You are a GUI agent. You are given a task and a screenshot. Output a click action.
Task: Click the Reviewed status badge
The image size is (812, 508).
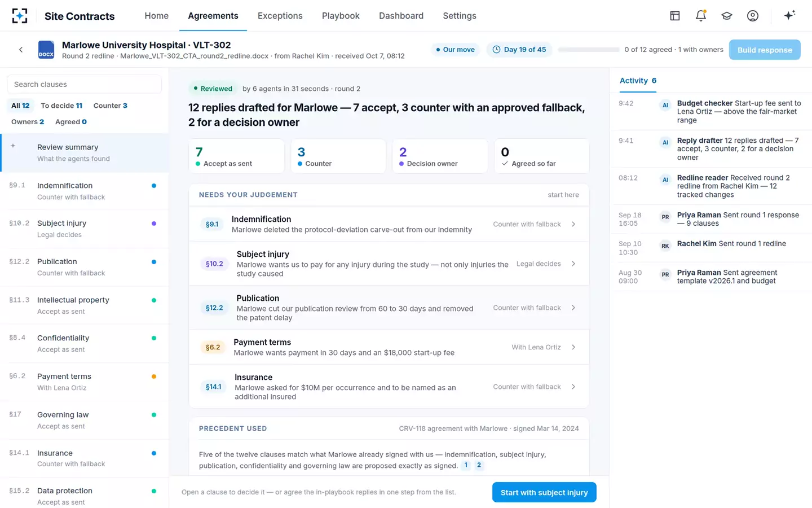tap(213, 89)
